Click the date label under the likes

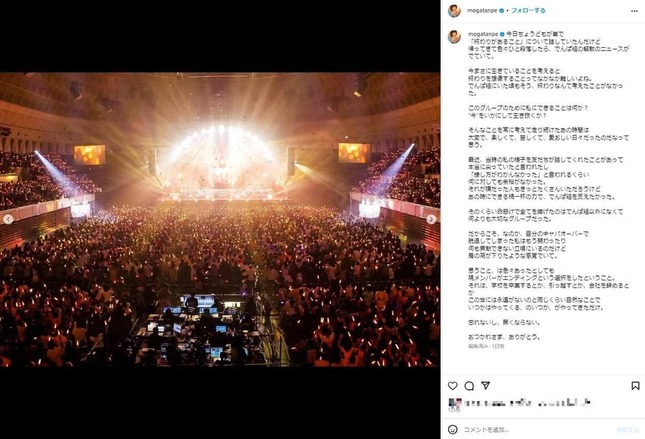point(454,410)
